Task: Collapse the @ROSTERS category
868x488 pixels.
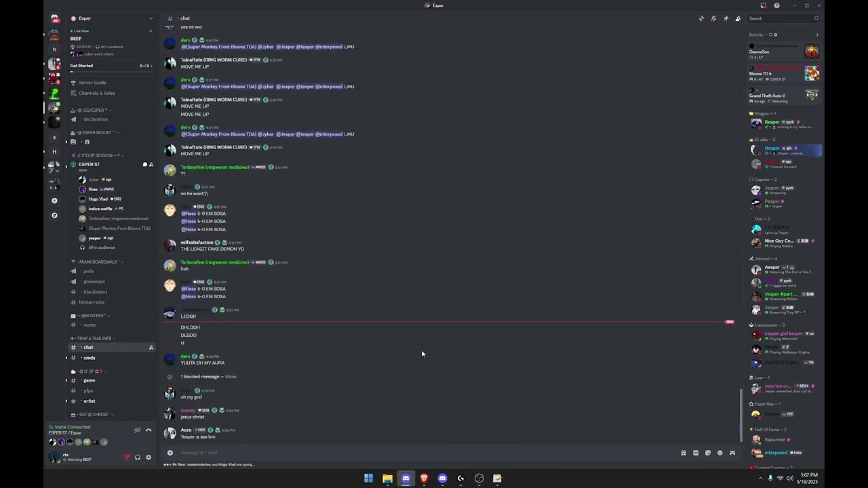Action: [91, 316]
